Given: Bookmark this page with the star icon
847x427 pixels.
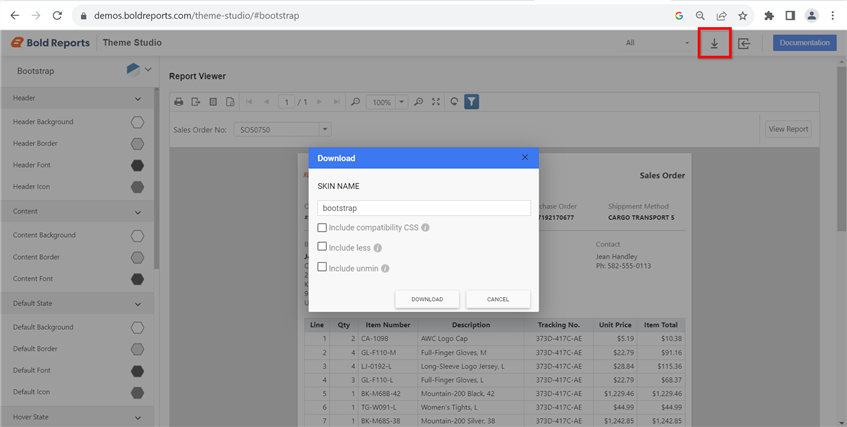Looking at the screenshot, I should point(743,16).
